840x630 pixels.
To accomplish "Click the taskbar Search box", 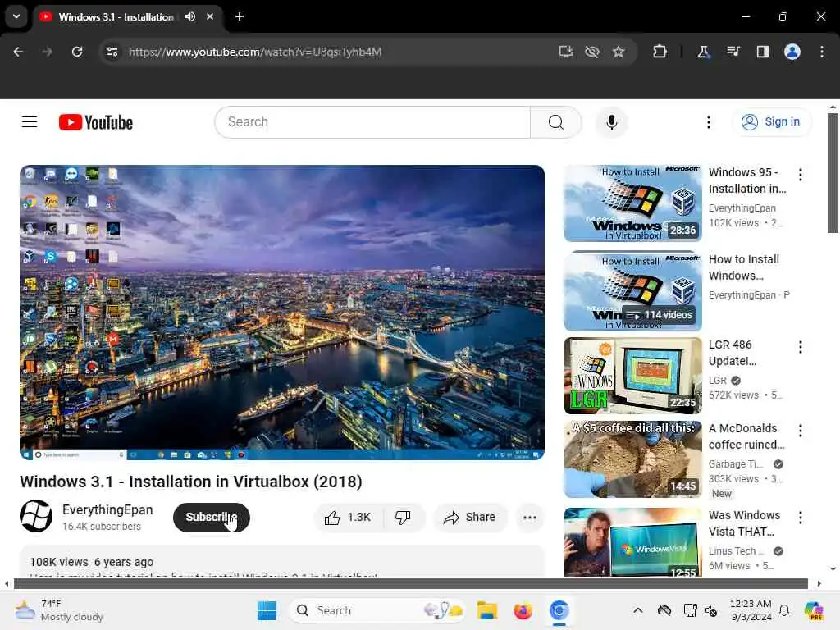I will tap(377, 610).
